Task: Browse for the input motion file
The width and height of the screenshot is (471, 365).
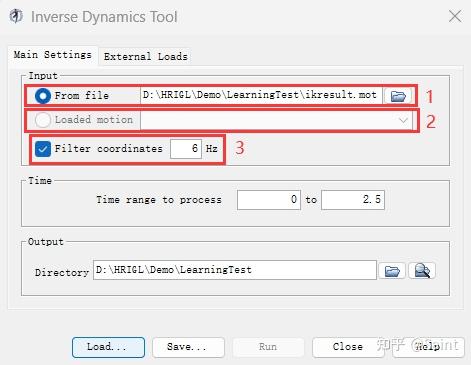Action: click(x=398, y=96)
